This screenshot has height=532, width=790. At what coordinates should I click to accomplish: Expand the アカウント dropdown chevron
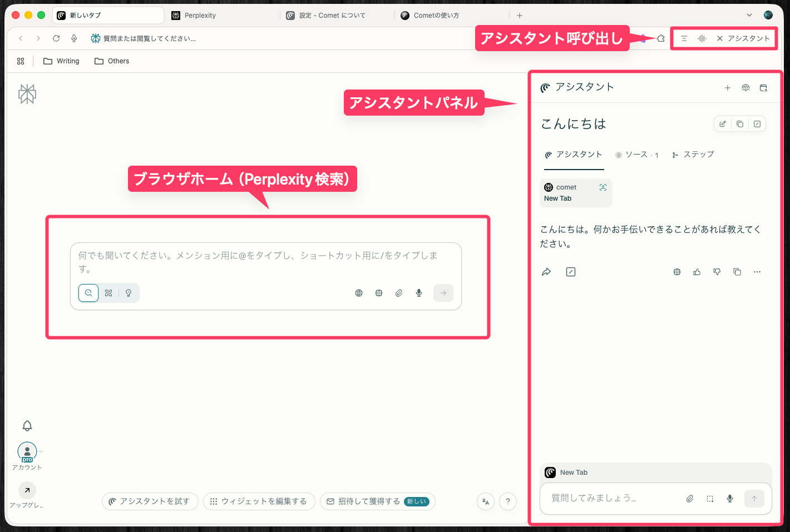[41, 451]
